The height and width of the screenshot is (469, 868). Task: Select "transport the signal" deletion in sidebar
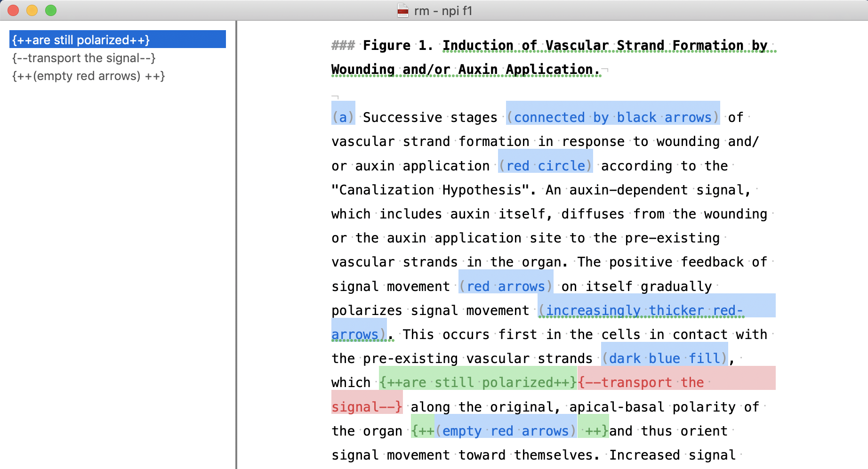coord(84,58)
